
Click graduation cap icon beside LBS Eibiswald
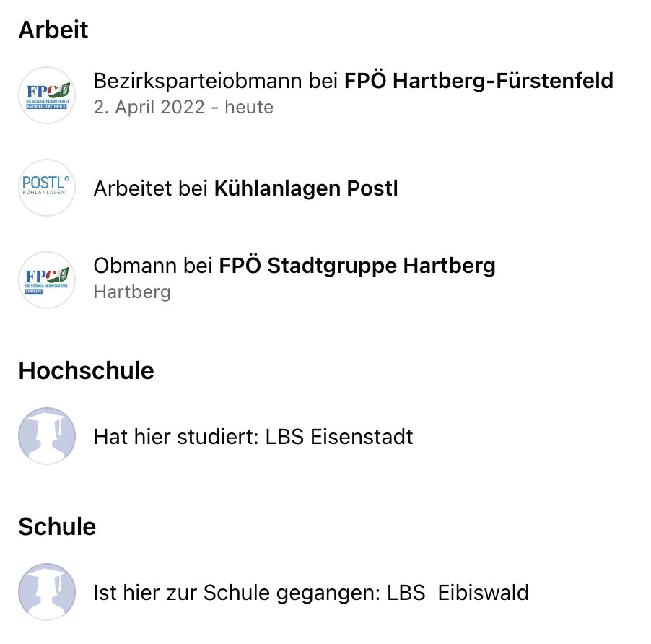point(47,592)
